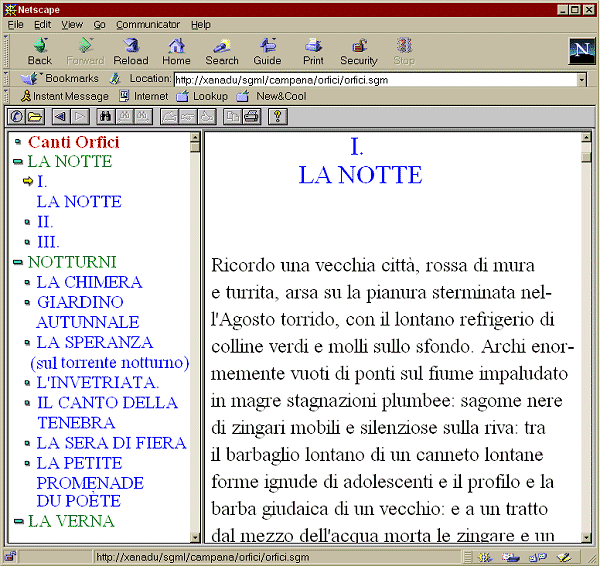
Task: Select L'INVETRIATA in the contents
Action: 97,382
